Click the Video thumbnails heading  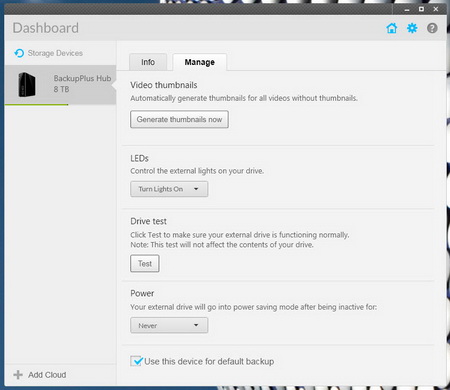[164, 85]
